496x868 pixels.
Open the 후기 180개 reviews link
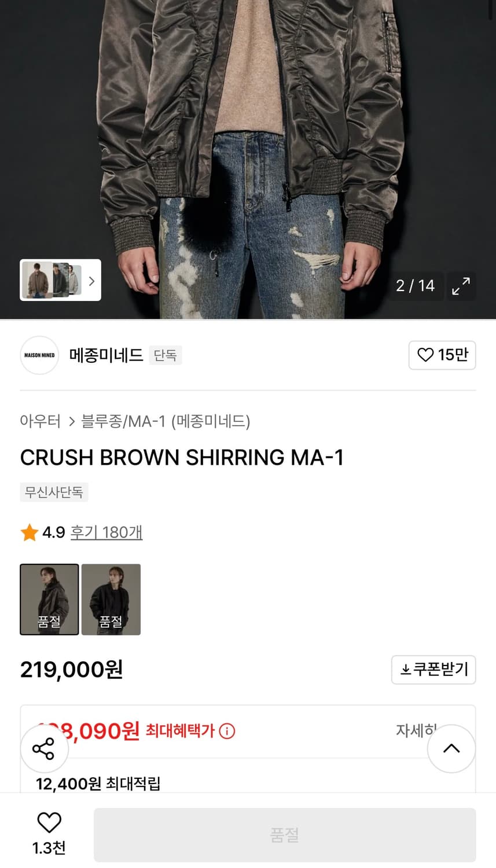[x=106, y=532]
